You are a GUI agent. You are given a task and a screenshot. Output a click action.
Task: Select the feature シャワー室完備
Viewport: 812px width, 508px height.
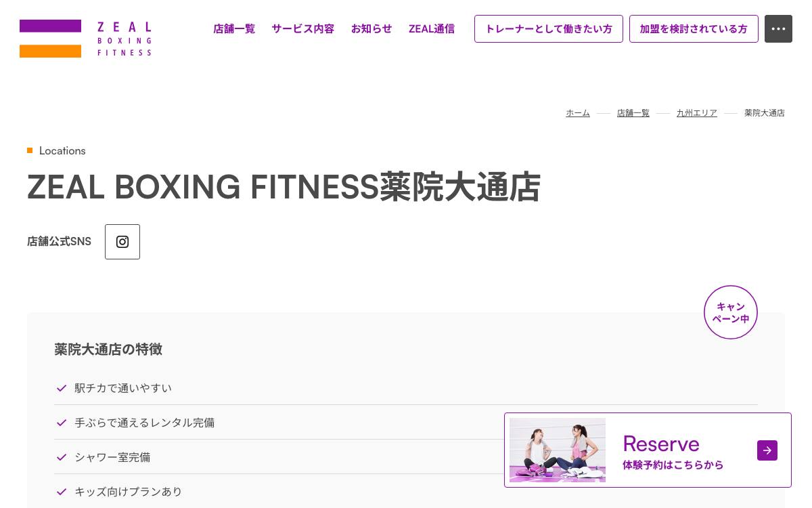click(112, 457)
